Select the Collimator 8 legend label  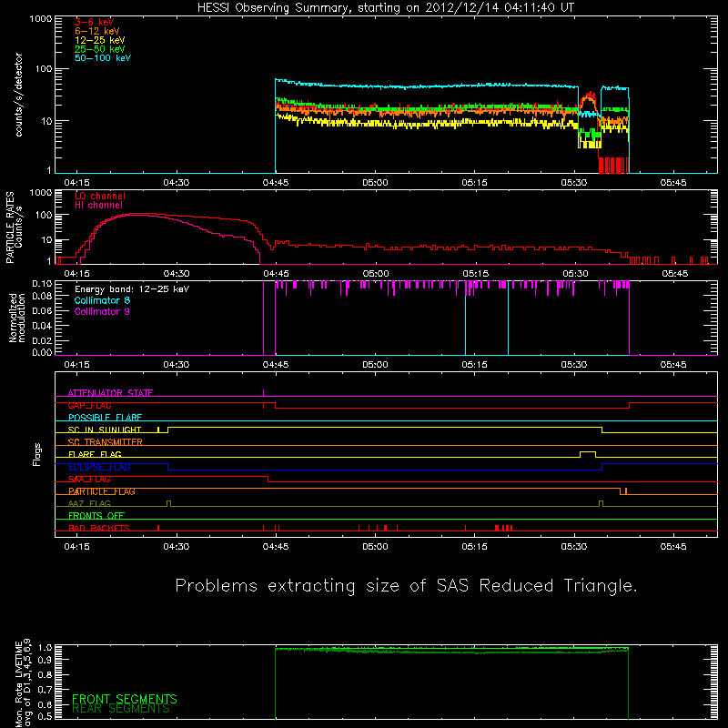(102, 300)
